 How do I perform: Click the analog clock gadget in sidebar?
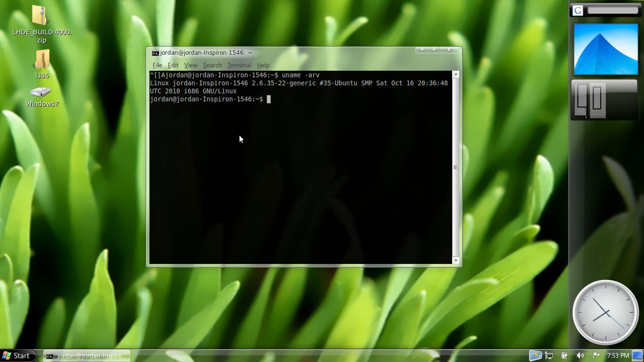tap(605, 312)
